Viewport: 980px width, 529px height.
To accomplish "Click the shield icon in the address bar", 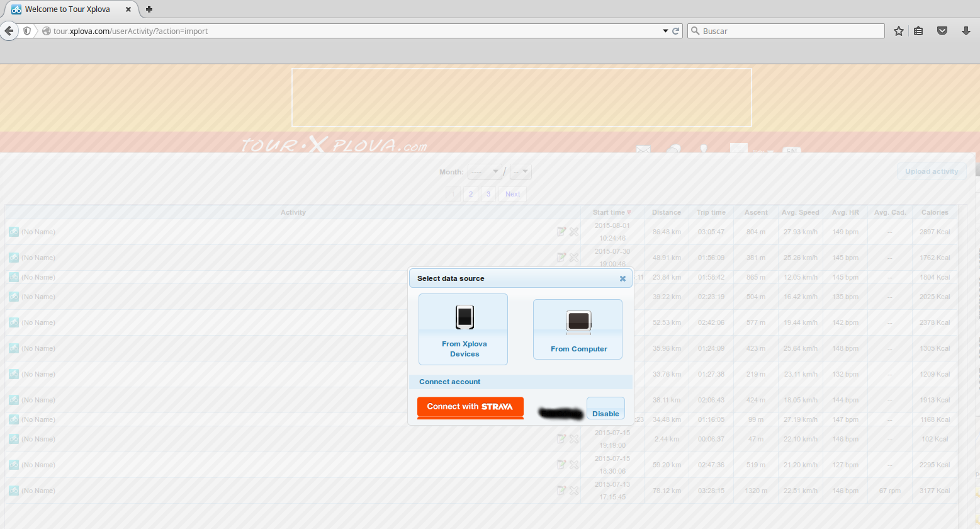I will click(x=27, y=31).
